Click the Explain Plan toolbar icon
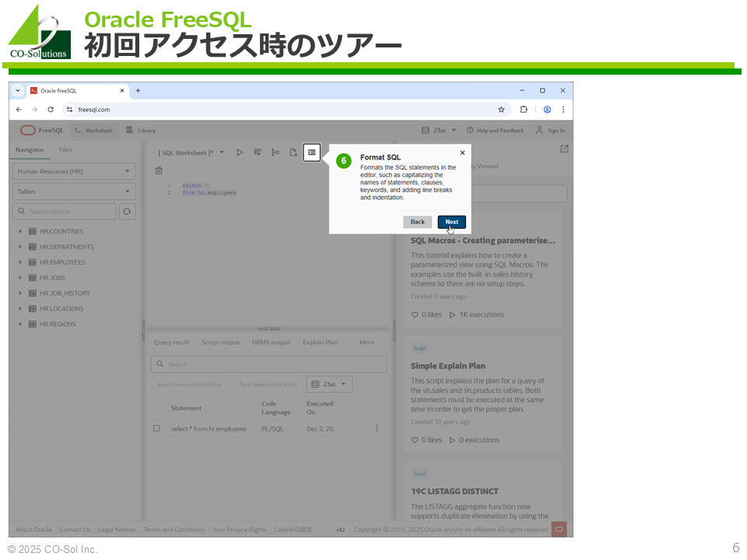This screenshot has height=560, width=747. [275, 152]
